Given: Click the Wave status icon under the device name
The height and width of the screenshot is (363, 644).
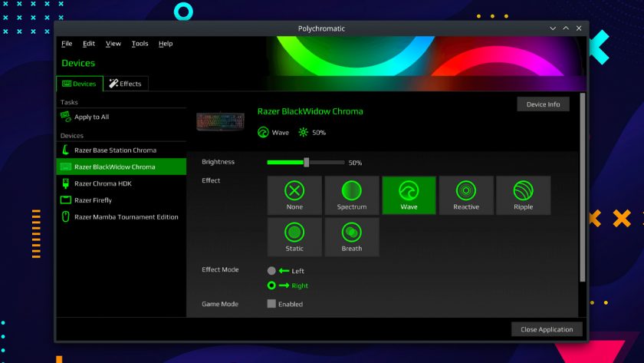Looking at the screenshot, I should click(263, 132).
